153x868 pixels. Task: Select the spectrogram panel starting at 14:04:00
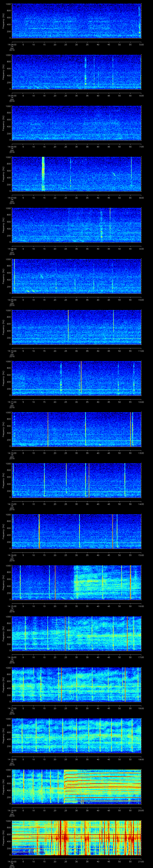(76, 21)
